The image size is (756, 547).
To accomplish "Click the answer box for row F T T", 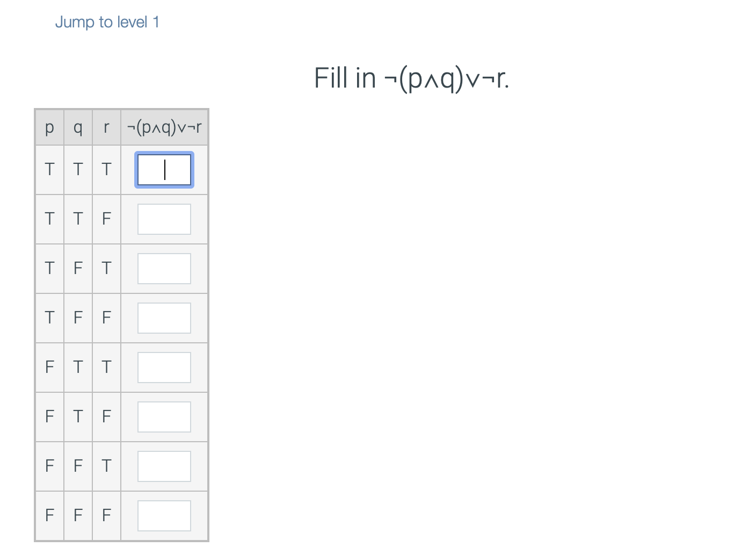I will point(164,367).
